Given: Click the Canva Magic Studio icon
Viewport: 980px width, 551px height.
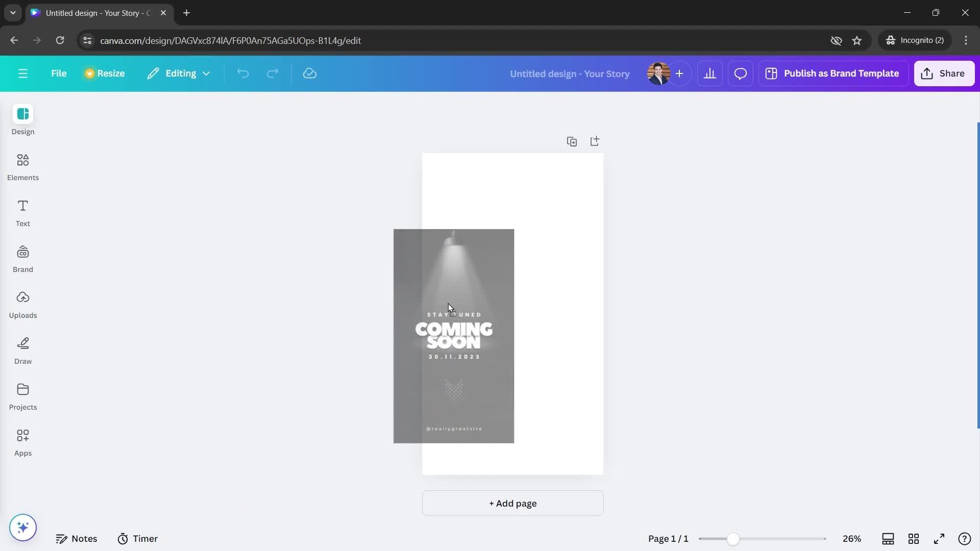Looking at the screenshot, I should pyautogui.click(x=22, y=527).
